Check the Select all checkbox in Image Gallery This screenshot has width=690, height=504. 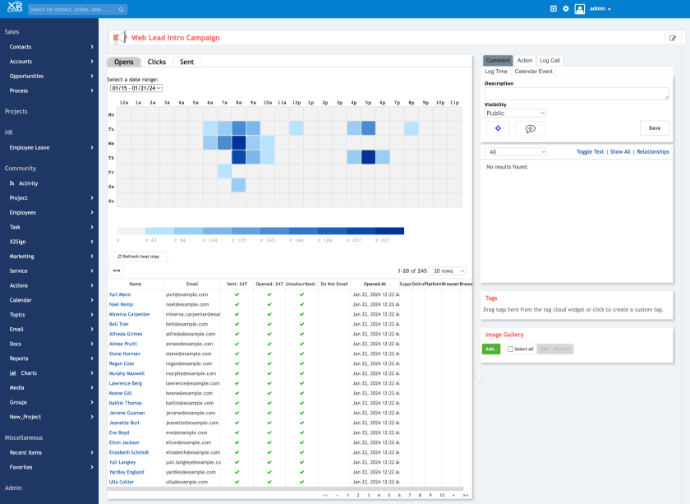click(510, 349)
